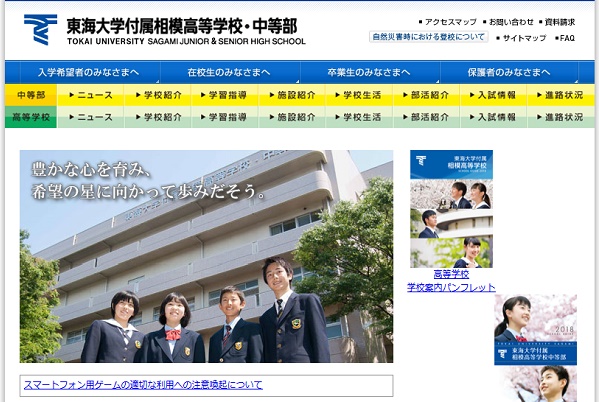This screenshot has height=402, width=599.
Task: Open 高等学校 ニュース menu item
Action: [x=91, y=117]
